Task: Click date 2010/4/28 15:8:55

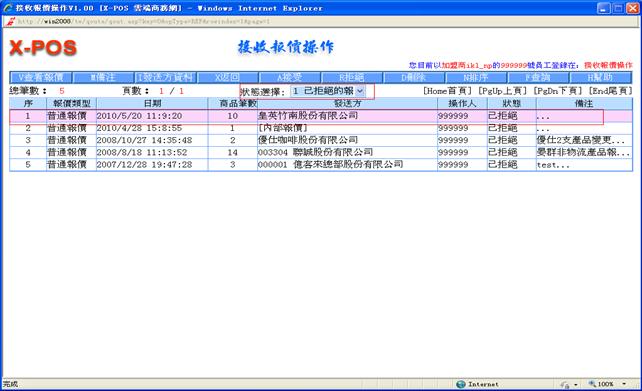Action: 139,128
